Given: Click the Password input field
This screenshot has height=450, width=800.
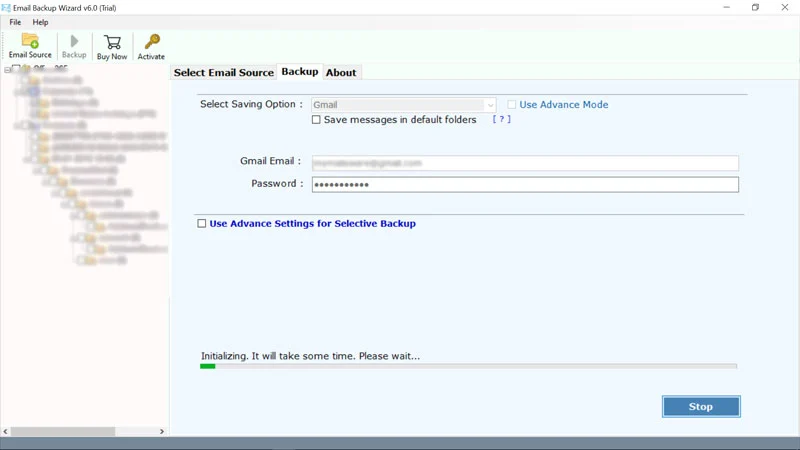Looking at the screenshot, I should (x=525, y=185).
